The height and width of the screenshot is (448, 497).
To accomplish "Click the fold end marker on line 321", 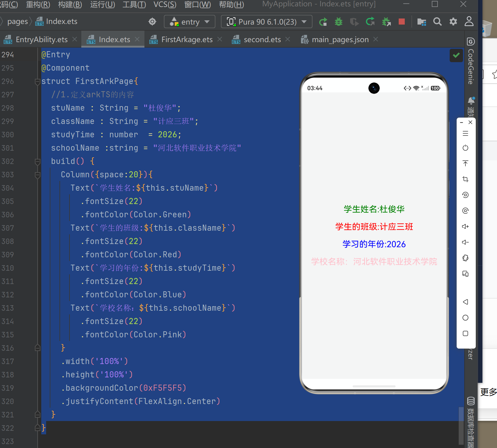I will pos(38,414).
